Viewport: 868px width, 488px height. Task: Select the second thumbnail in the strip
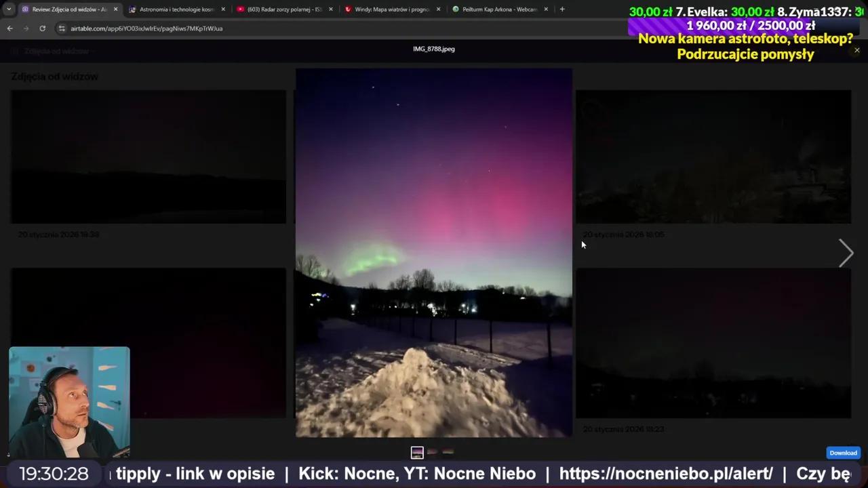click(x=432, y=452)
